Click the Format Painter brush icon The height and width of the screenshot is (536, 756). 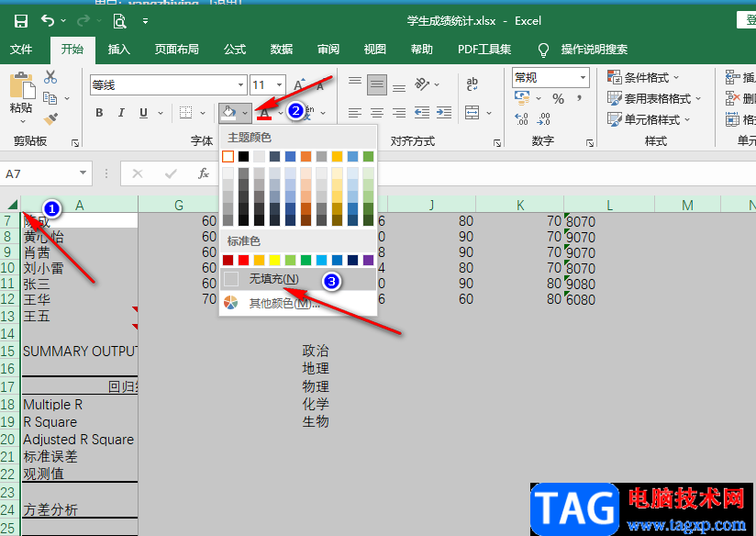[50, 118]
